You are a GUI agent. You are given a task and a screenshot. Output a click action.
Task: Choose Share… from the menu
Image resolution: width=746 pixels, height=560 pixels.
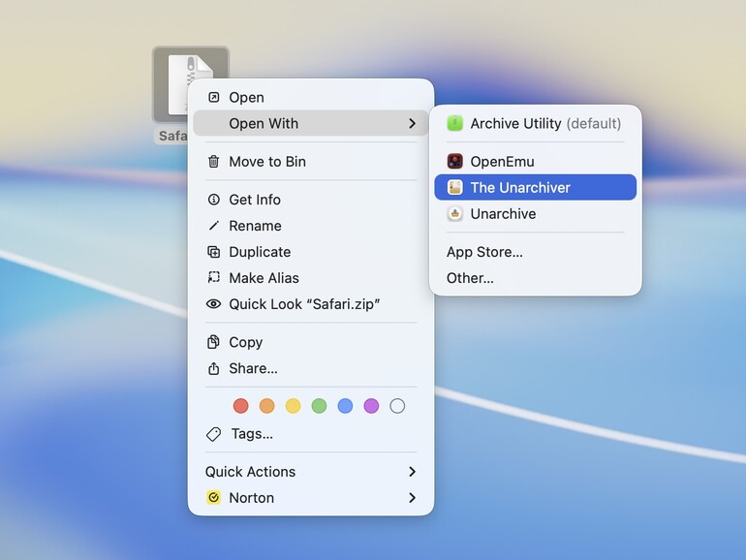click(x=311, y=368)
